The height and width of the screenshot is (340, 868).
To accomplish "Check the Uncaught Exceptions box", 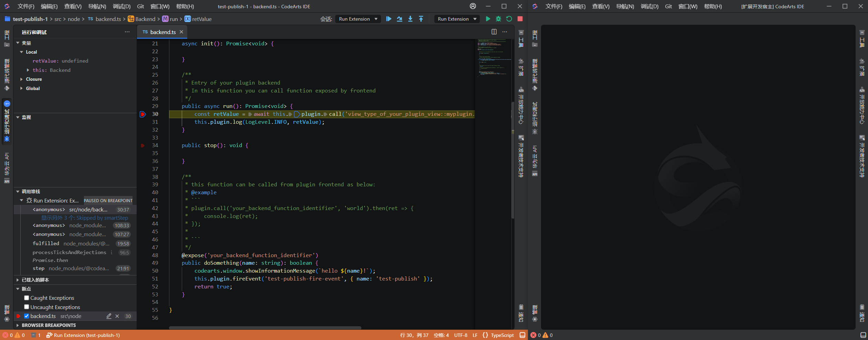I will click(x=27, y=307).
